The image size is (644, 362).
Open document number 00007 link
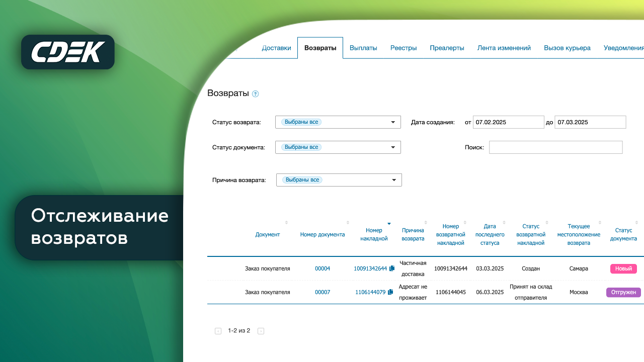[323, 292]
